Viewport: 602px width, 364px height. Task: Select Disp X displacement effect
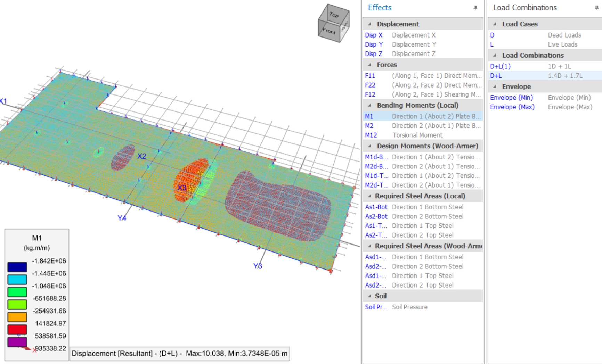[423, 35]
